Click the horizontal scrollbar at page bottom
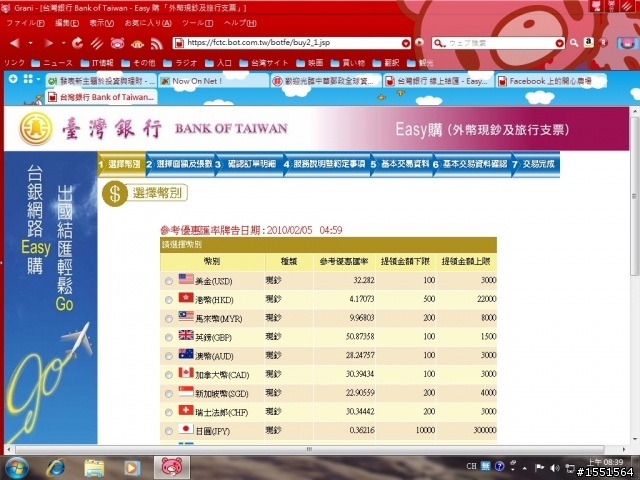The image size is (640, 480). point(309,449)
